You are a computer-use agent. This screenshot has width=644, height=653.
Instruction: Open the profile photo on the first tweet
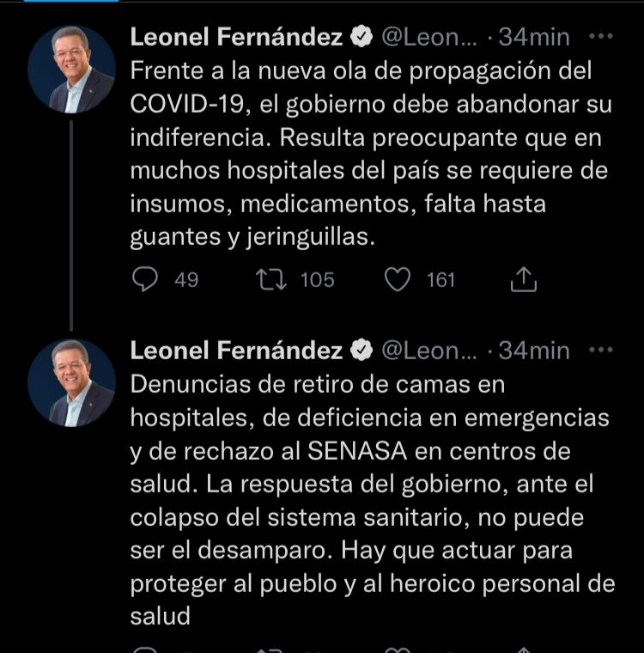(x=71, y=70)
